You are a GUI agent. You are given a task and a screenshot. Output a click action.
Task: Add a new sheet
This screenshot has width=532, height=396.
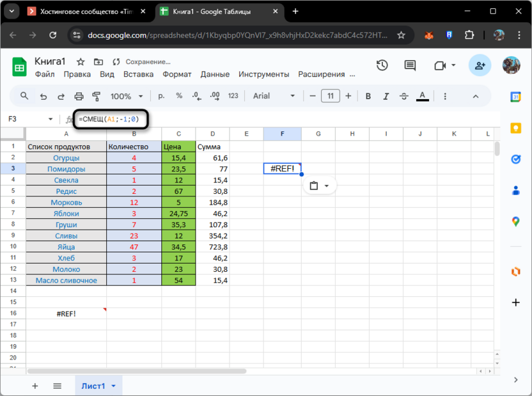(35, 386)
